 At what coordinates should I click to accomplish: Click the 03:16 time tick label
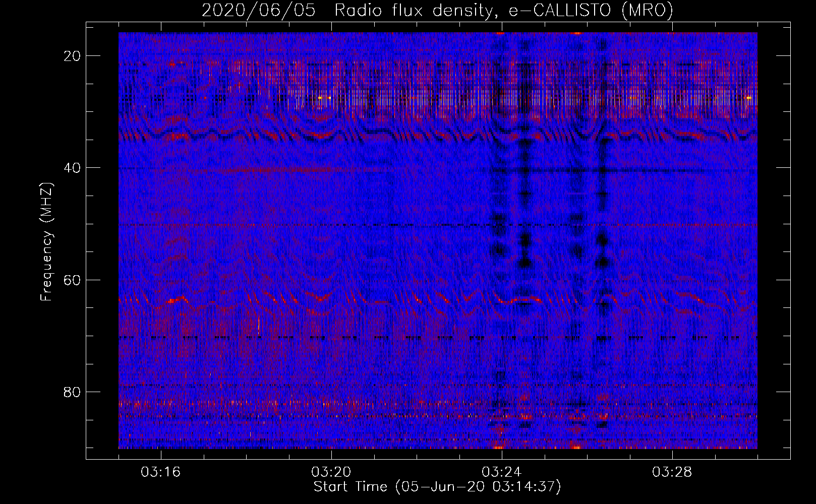click(x=161, y=472)
